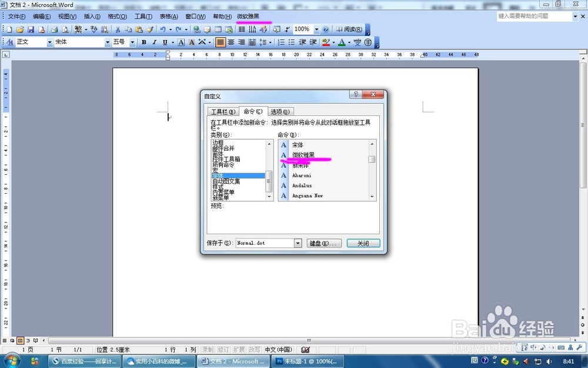
Task: Click the Copy icon
Action: [128, 29]
